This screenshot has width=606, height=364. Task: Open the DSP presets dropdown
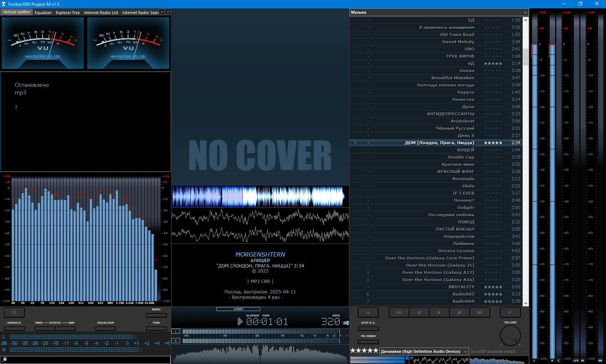[499, 351]
